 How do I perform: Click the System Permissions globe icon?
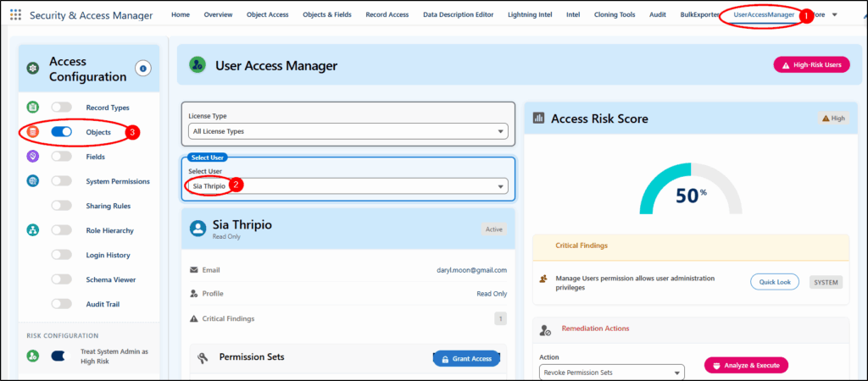(x=32, y=181)
